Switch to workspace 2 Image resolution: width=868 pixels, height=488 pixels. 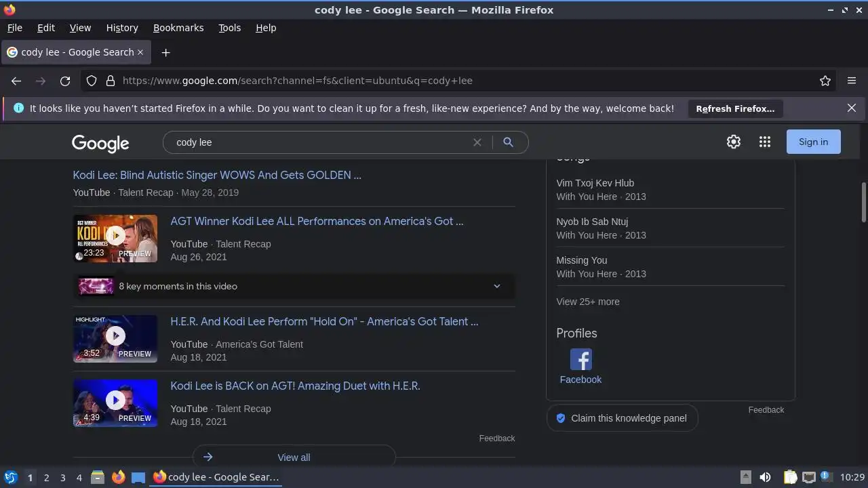[x=46, y=478]
